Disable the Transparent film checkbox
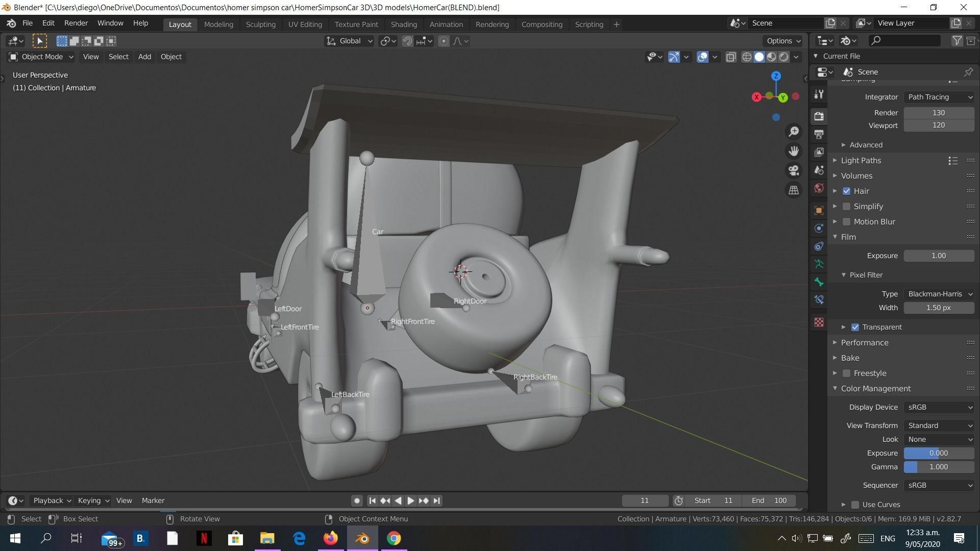The width and height of the screenshot is (980, 551). click(x=855, y=327)
